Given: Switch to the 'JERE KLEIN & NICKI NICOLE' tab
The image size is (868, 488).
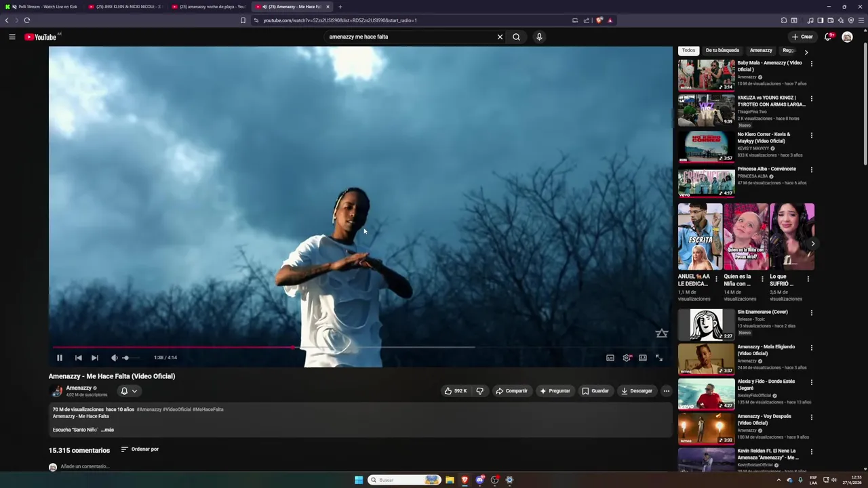Looking at the screenshot, I should 126,7.
